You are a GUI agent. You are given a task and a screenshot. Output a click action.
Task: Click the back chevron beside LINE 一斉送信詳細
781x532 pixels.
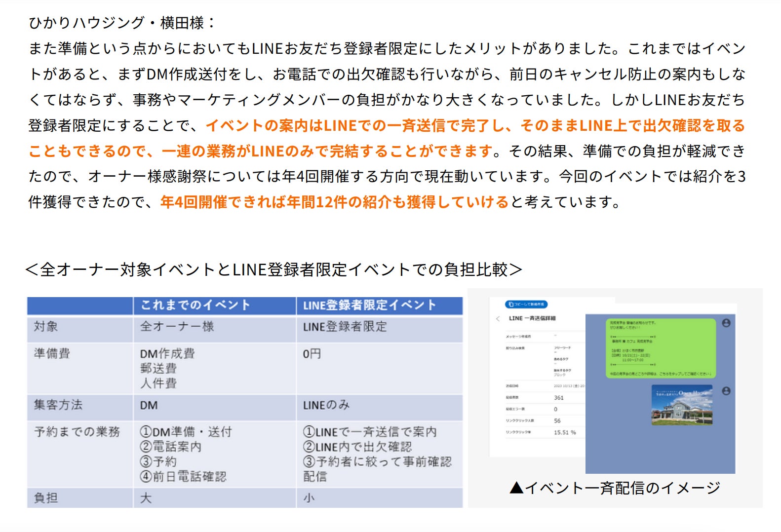tap(498, 318)
